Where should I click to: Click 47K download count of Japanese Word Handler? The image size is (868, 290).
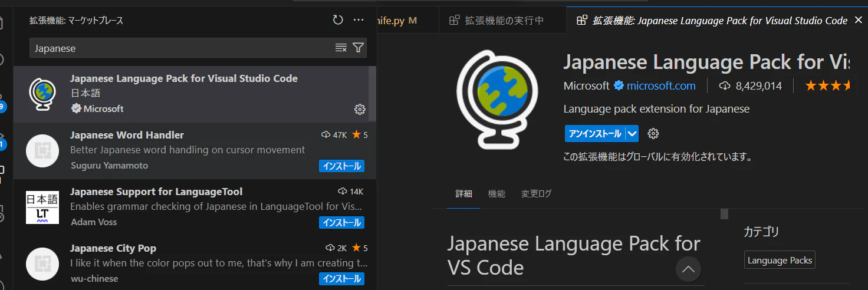click(x=334, y=135)
